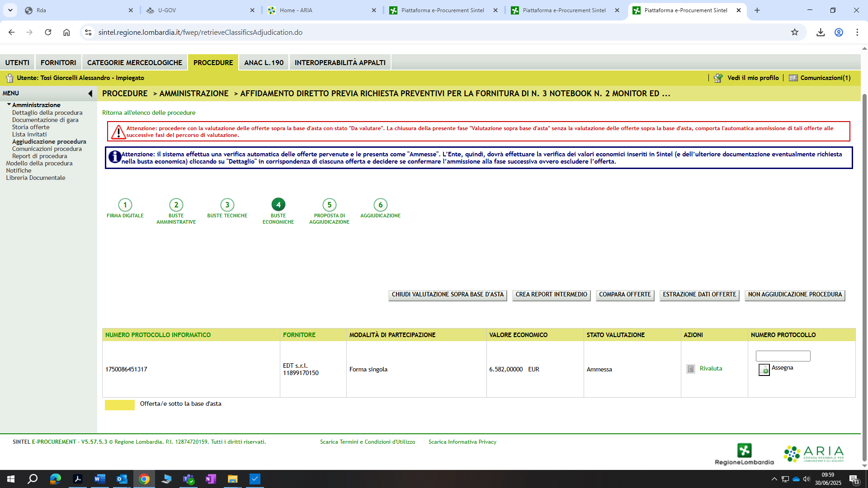Click the Numero Protocollo input field

783,356
